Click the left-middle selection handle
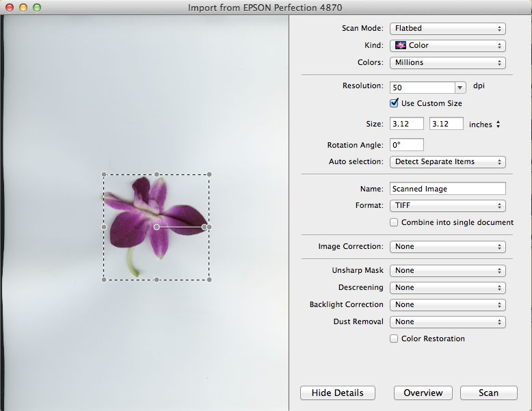Screen dimensions: 532x411 pos(104,226)
